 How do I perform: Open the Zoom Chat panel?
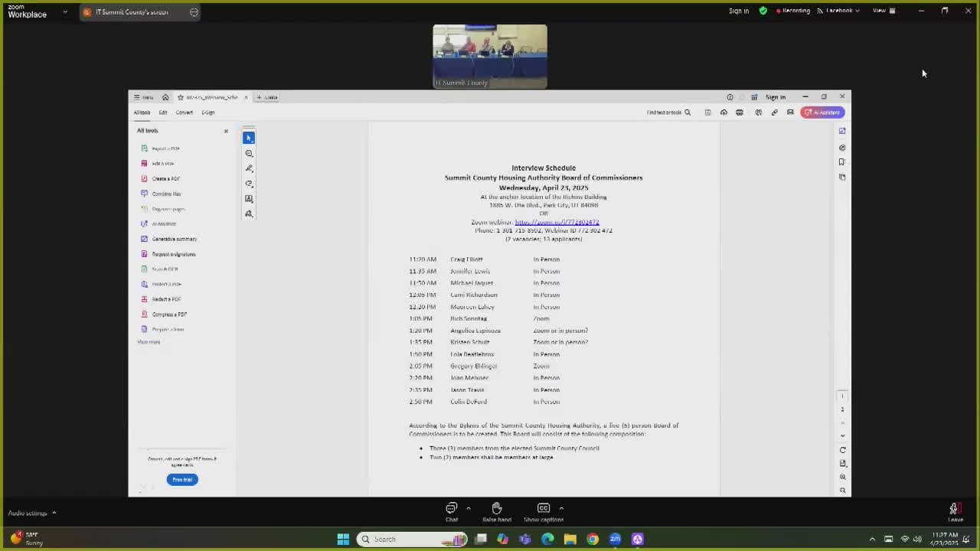(452, 511)
